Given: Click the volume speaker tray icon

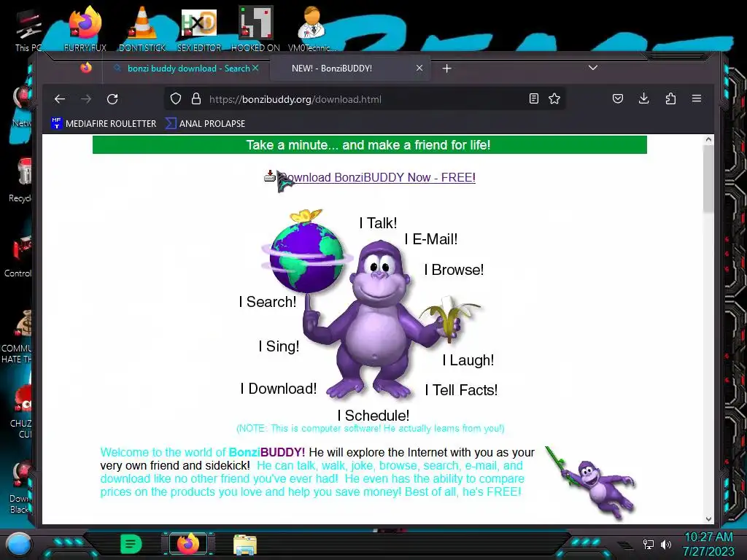Looking at the screenshot, I should (x=665, y=544).
